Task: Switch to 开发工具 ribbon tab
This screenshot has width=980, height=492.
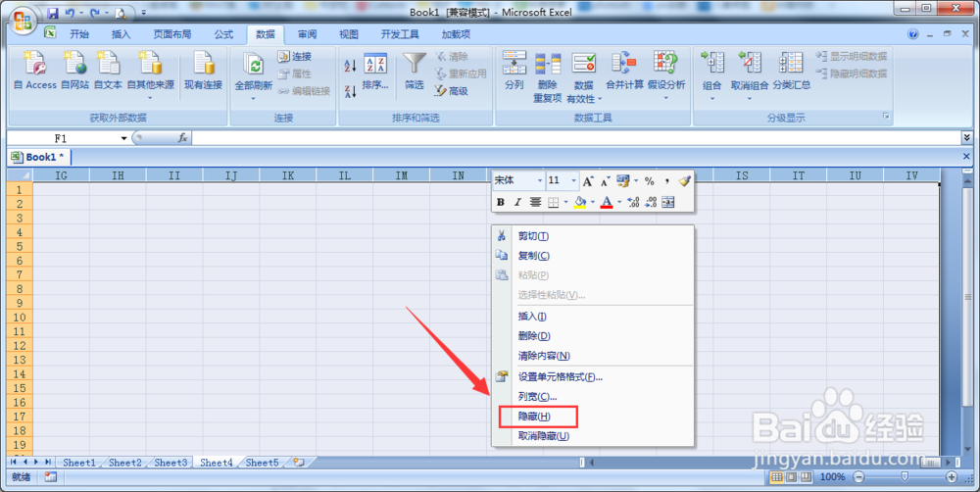Action: tap(400, 34)
